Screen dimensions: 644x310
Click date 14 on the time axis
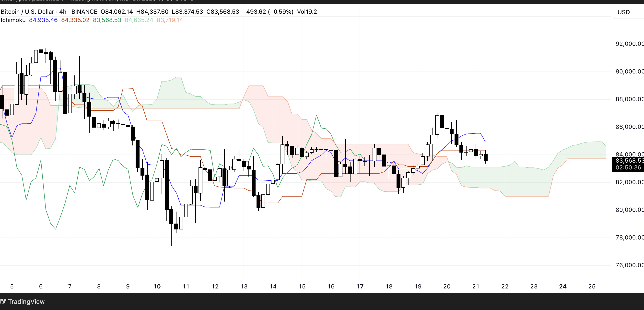pos(273,286)
